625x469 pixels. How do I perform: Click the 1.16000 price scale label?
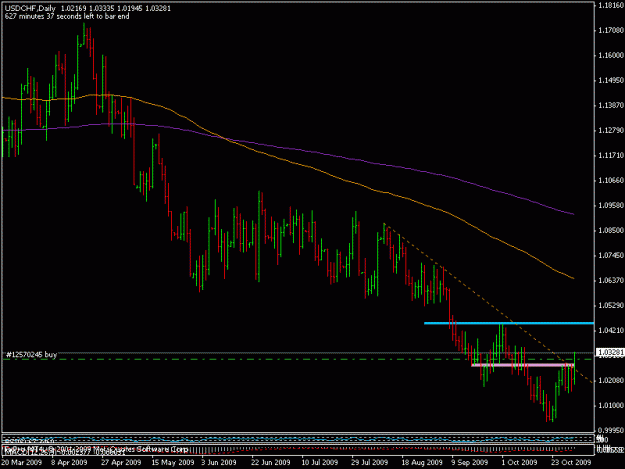click(611, 55)
